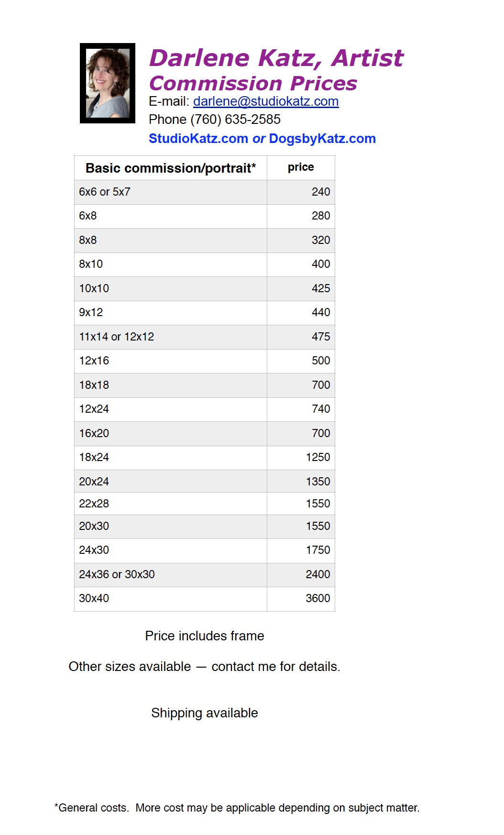Click the "Darlene Katz, Artist" title
Image resolution: width=504 pixels, height=835 pixels.
[276, 58]
